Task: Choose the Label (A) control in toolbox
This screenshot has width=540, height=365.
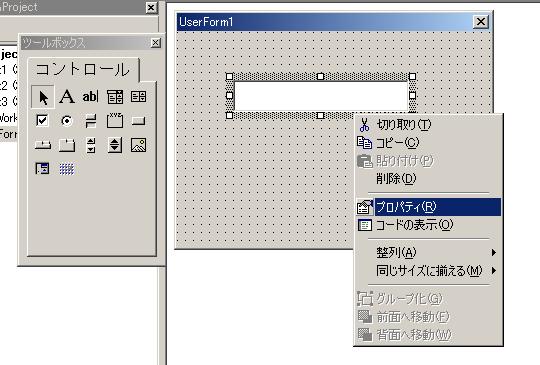Action: (x=66, y=97)
